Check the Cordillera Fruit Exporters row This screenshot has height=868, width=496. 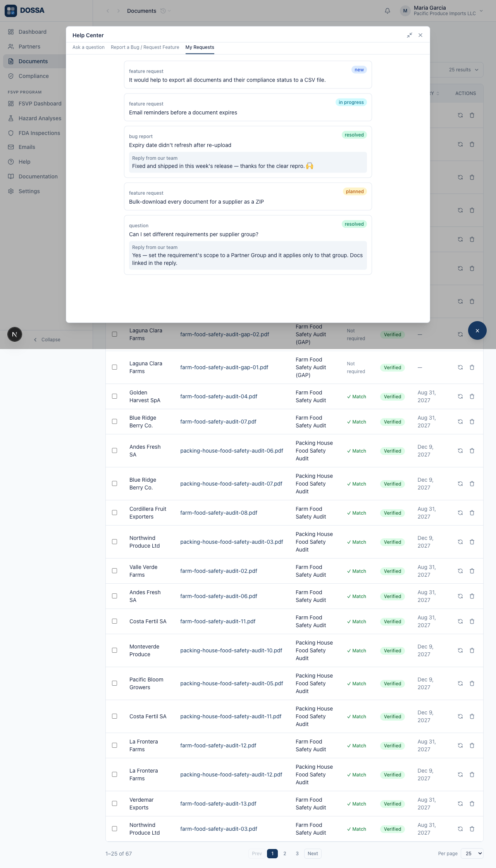114,512
